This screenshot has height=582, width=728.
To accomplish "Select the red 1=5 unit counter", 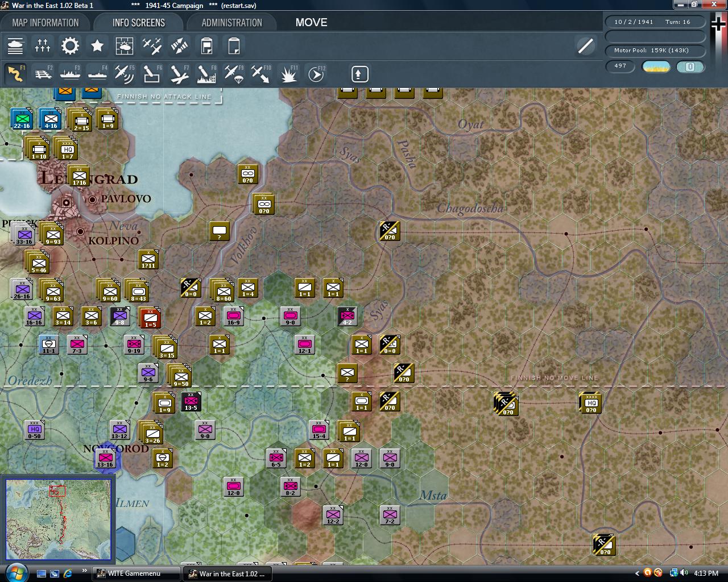I will pos(150,318).
